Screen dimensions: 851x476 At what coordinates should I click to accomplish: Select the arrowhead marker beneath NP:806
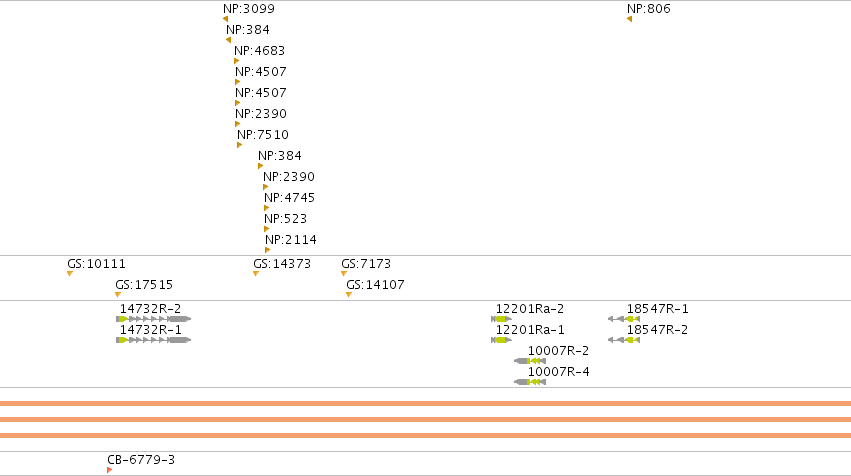630,19
